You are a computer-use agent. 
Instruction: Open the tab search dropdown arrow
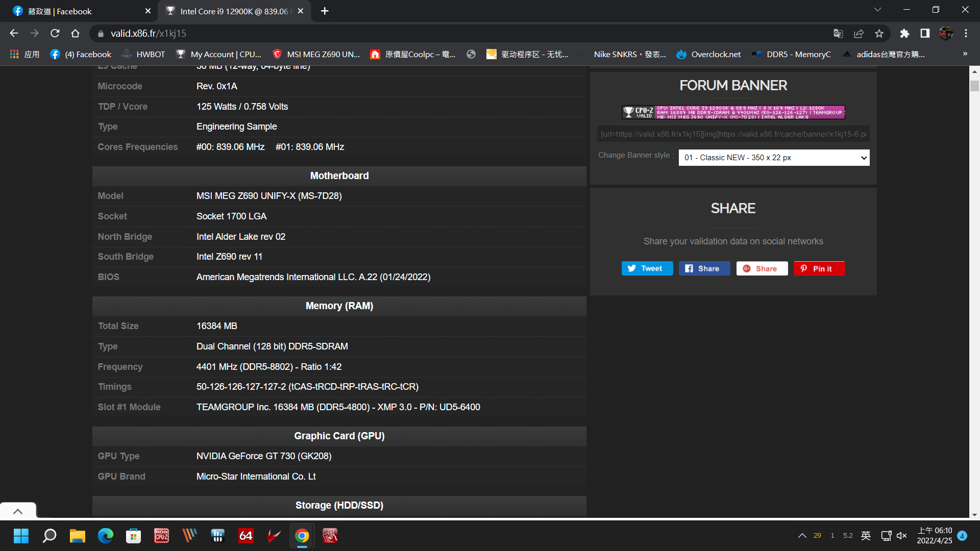877,10
